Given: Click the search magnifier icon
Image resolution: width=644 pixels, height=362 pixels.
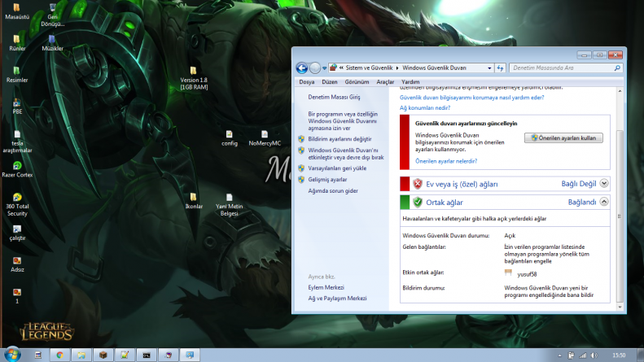Looking at the screenshot, I should tap(617, 68).
